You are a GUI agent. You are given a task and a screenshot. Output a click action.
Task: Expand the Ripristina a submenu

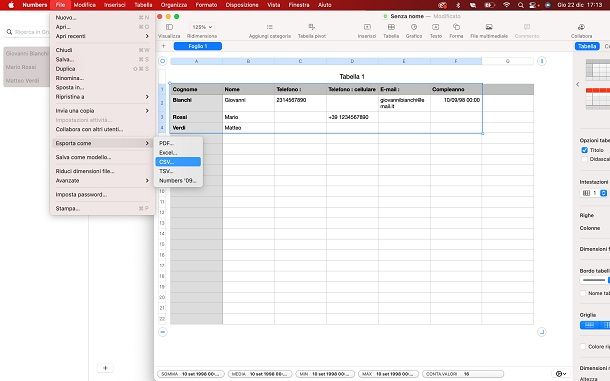102,97
